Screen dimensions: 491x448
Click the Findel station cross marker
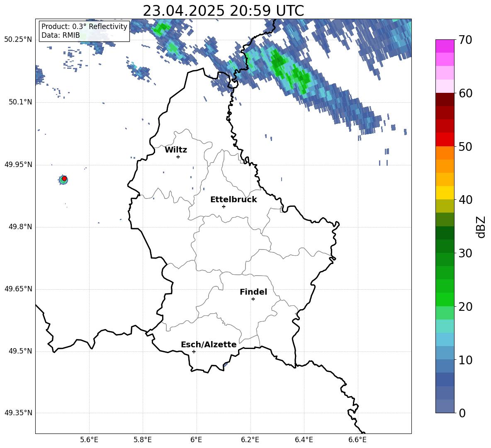(253, 299)
